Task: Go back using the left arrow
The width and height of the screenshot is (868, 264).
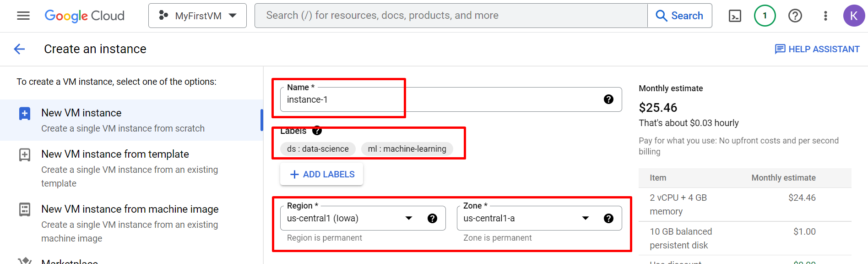Action: point(19,49)
